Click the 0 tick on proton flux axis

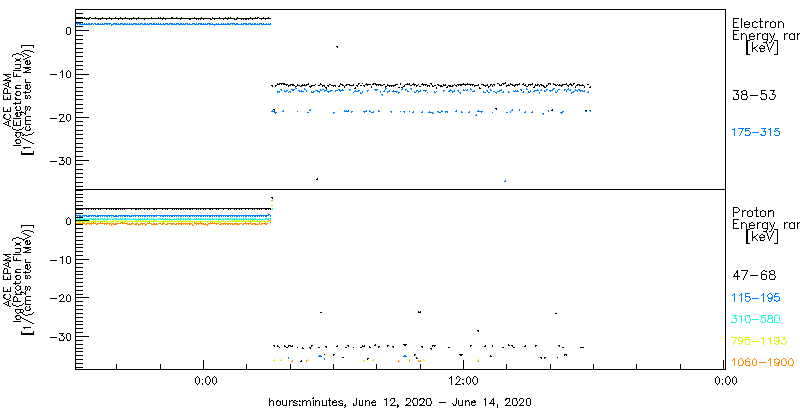tap(68, 221)
